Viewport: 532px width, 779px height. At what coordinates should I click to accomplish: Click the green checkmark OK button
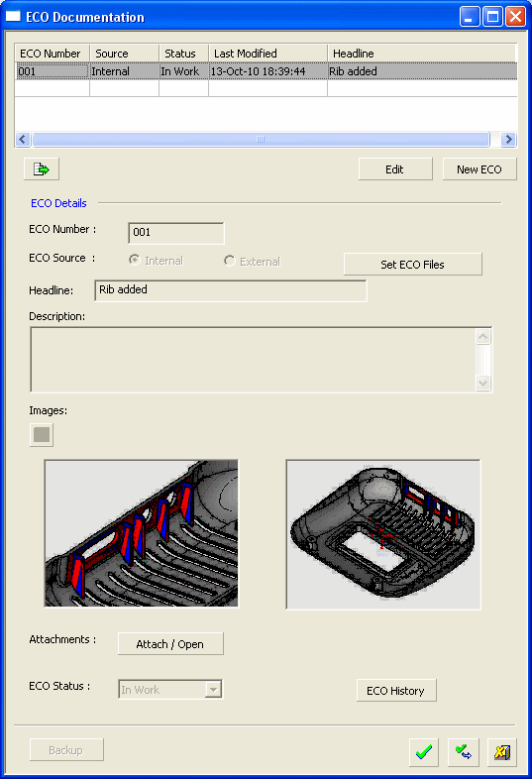click(x=424, y=752)
